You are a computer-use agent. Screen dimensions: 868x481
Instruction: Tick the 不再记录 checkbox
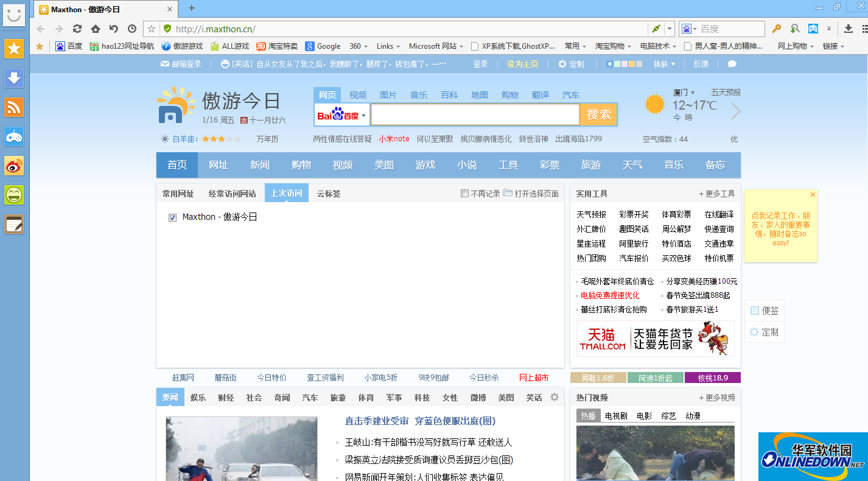click(465, 194)
